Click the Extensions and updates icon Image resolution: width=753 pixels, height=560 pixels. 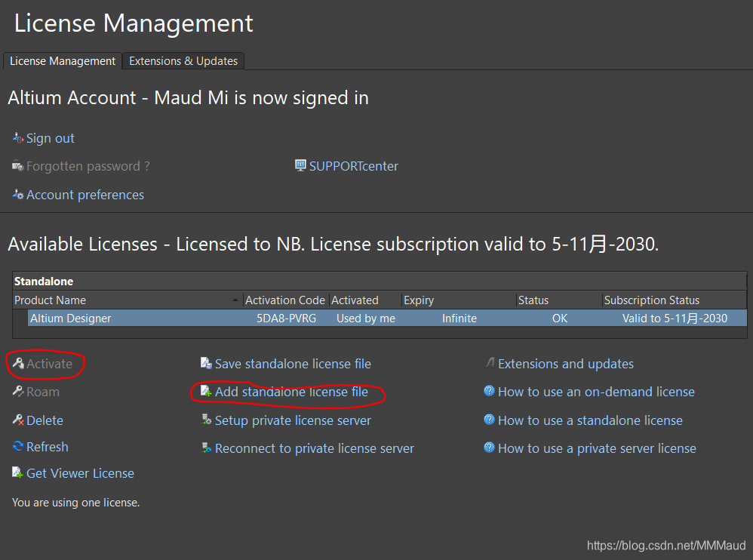coord(490,364)
